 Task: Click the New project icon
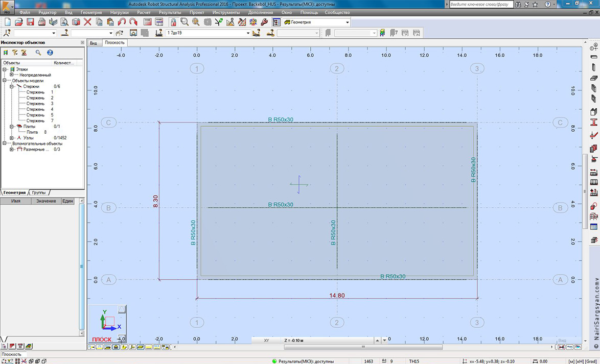coord(8,22)
